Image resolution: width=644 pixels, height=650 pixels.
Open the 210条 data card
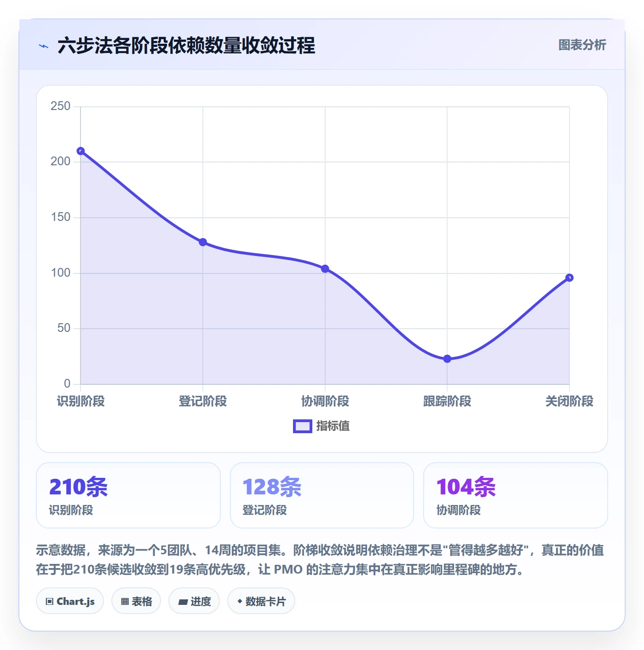coord(128,495)
